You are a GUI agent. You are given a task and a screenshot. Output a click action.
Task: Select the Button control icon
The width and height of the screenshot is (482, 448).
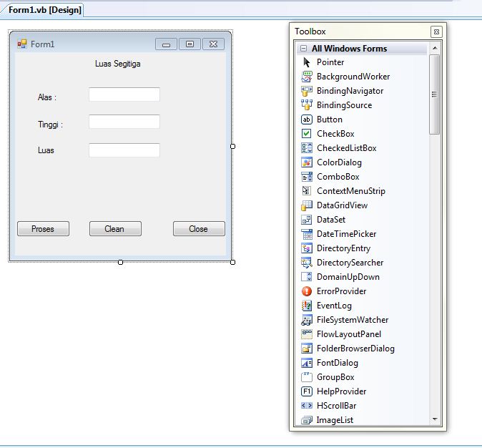click(x=307, y=120)
